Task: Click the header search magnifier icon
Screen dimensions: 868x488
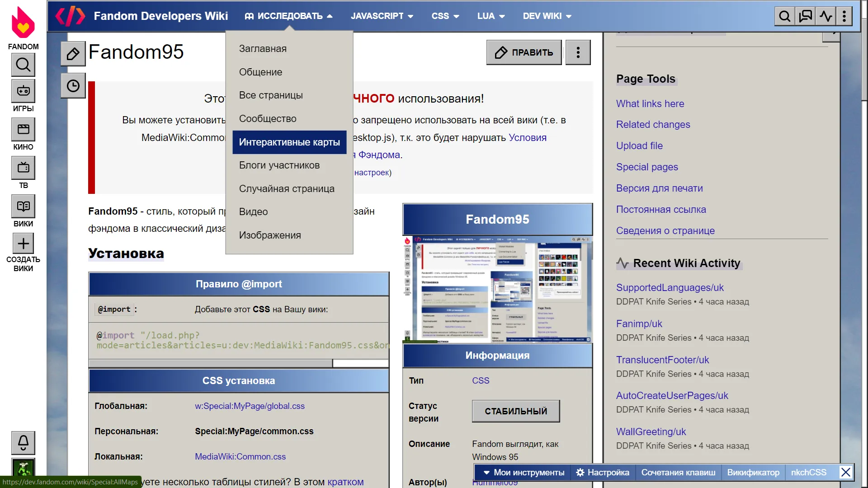Action: click(x=785, y=16)
